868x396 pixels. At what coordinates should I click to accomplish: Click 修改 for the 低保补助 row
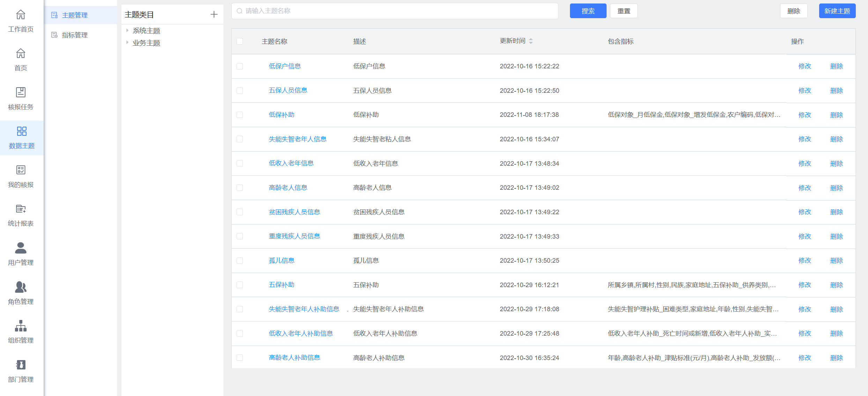pyautogui.click(x=805, y=115)
